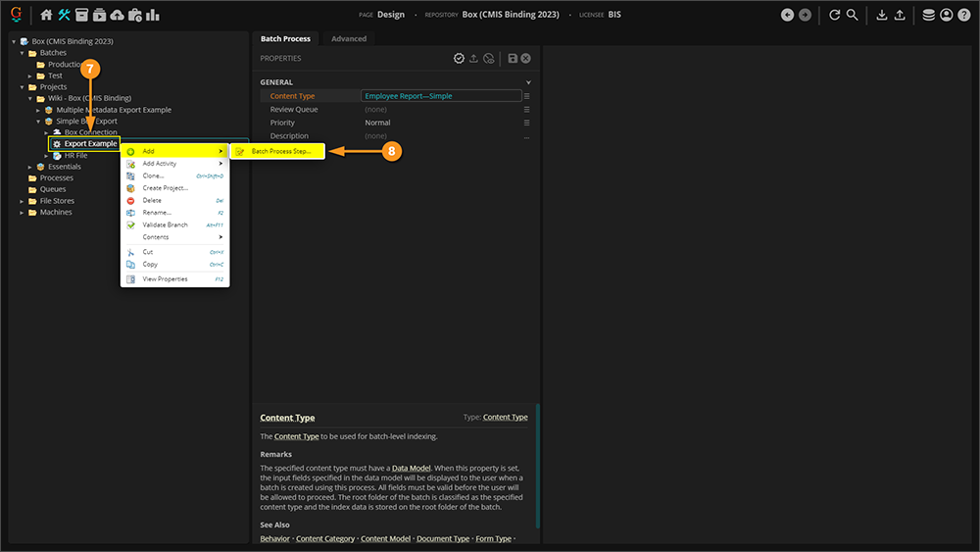Open the Design page tools icon

pyautogui.click(x=65, y=15)
